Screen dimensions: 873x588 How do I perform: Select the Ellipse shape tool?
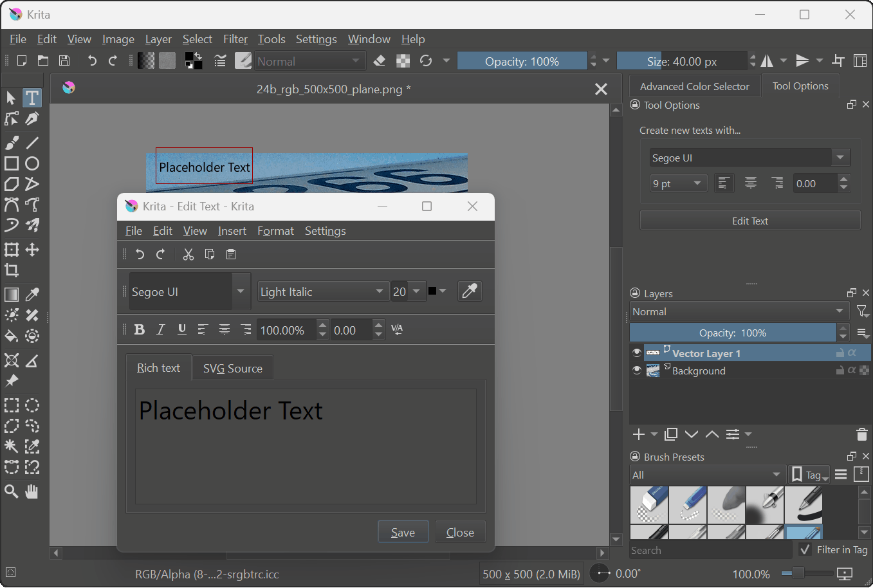tap(32, 163)
